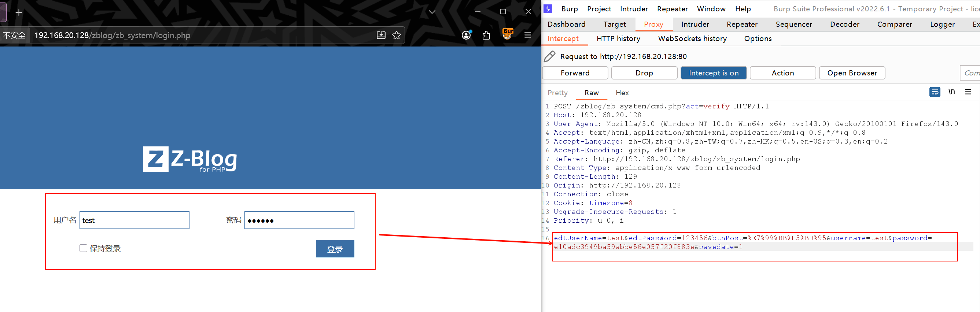Open the proxy Options sub-tab
The width and height of the screenshot is (980, 312).
point(758,39)
